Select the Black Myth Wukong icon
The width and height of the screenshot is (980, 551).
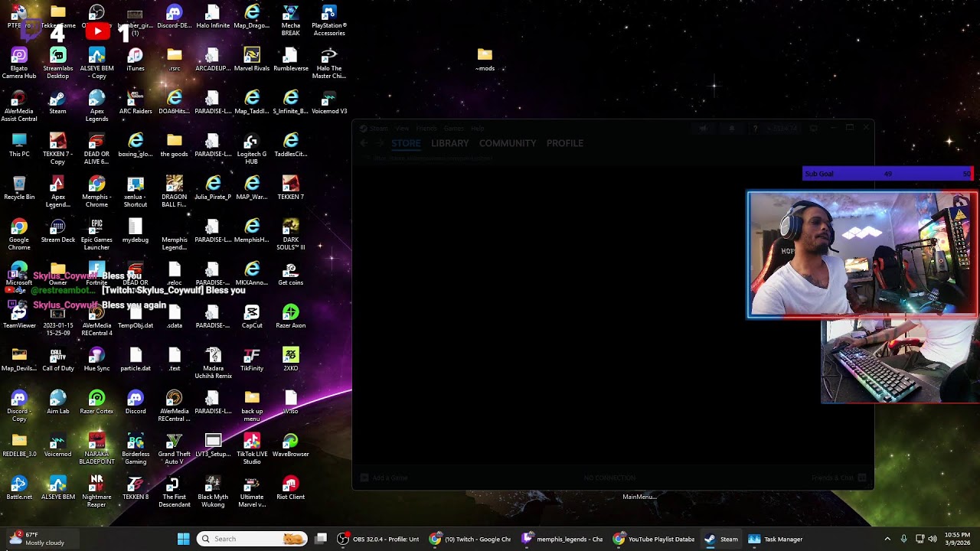[x=213, y=491]
